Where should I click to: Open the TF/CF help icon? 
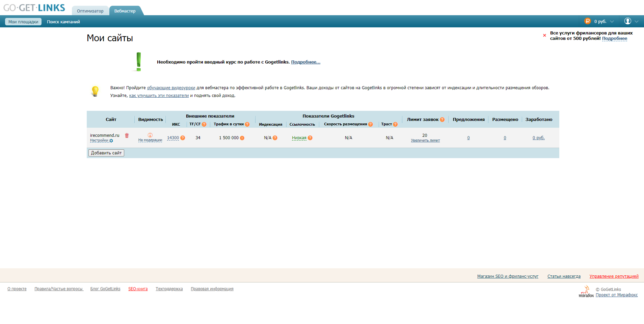pos(204,124)
